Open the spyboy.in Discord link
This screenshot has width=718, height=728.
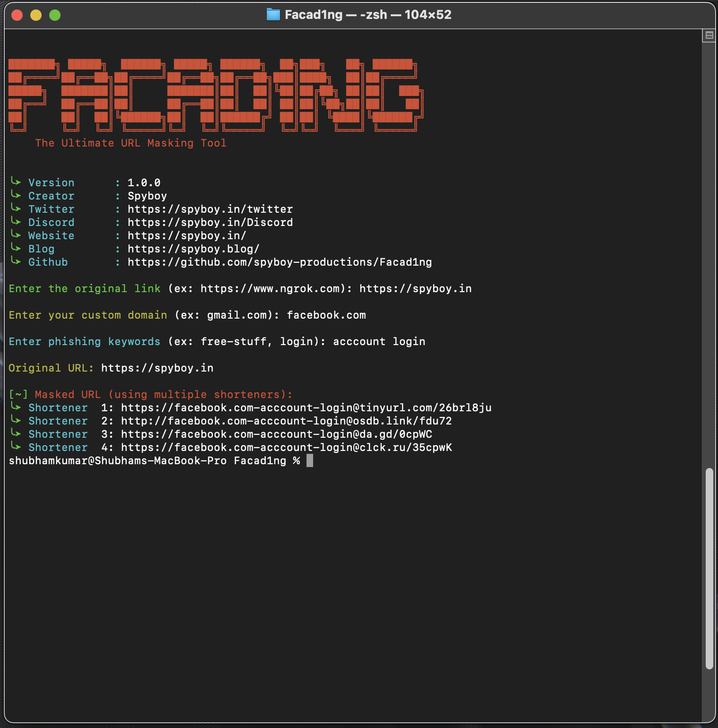(x=210, y=222)
